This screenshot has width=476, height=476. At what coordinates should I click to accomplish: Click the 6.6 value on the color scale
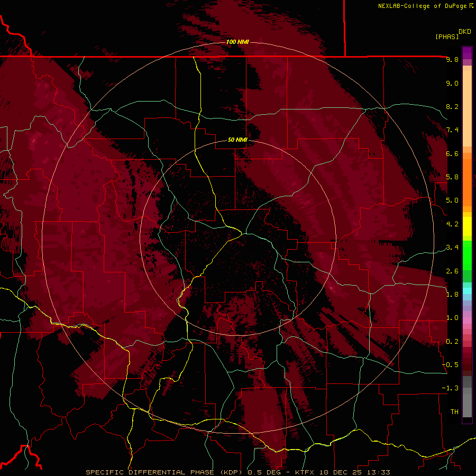tap(452, 153)
